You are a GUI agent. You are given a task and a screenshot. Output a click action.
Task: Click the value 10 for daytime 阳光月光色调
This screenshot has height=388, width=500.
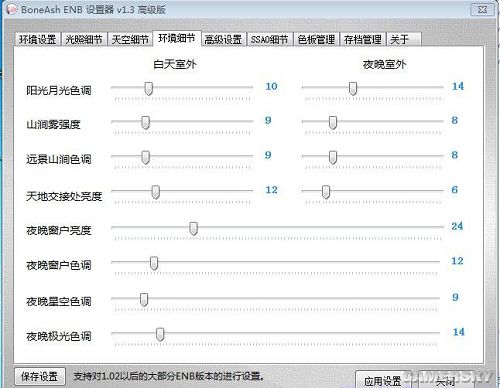pos(271,86)
